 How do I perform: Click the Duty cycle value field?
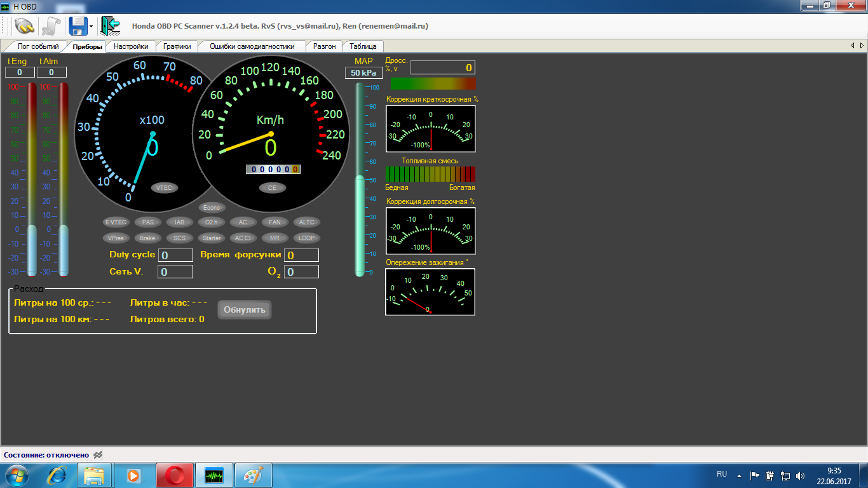coord(175,255)
